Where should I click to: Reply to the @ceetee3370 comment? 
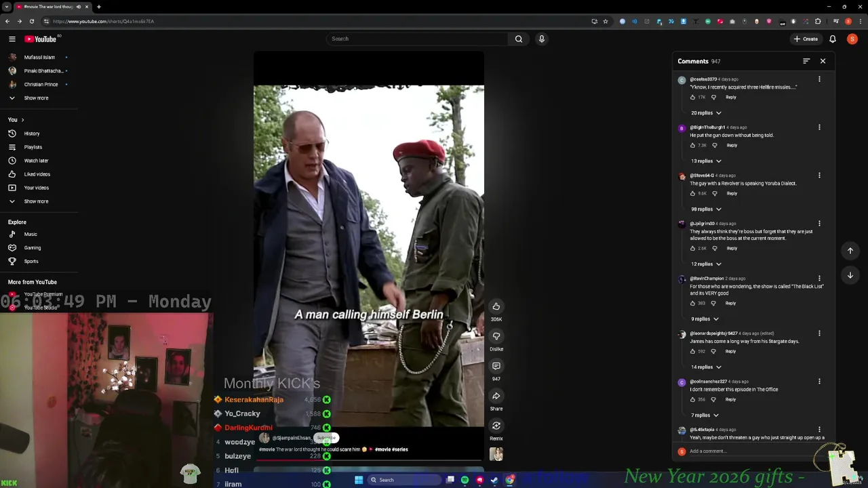[730, 97]
